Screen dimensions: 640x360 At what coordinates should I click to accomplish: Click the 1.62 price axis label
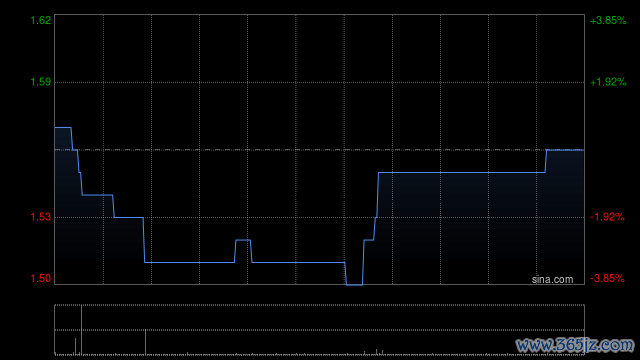[x=41, y=20]
